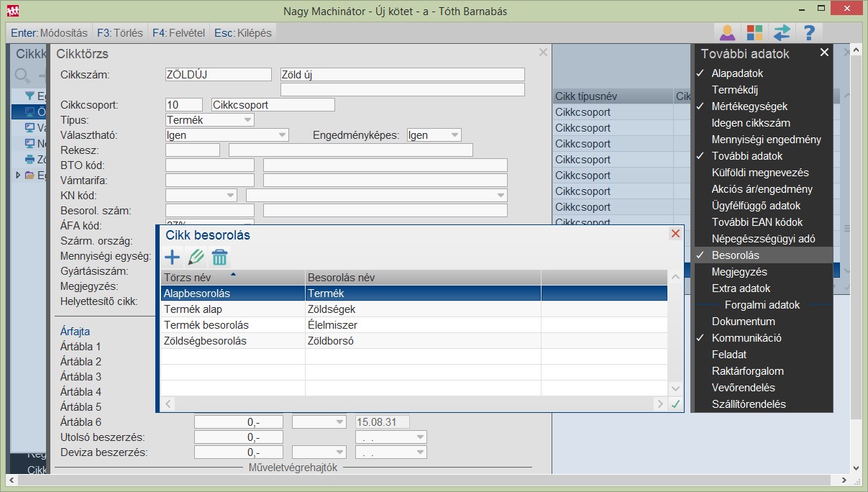Image resolution: width=868 pixels, height=492 pixels.
Task: Click the plus icon in Cikk besorolás
Action: coord(173,257)
